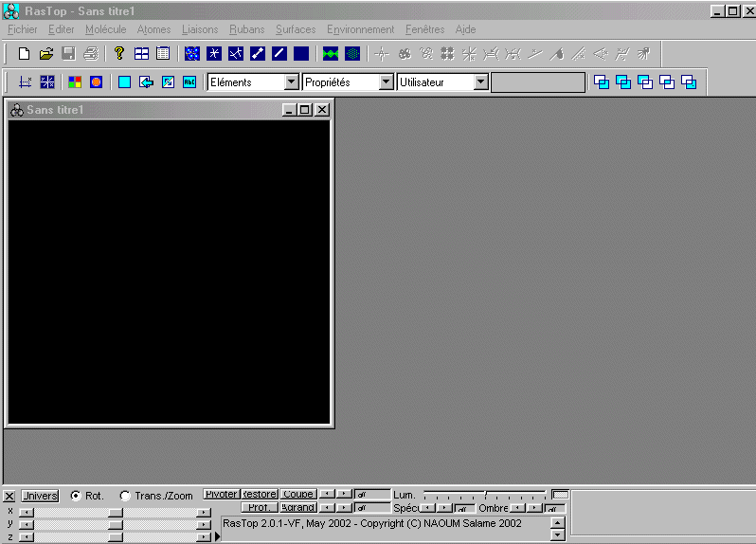Click the thick diagonal sticks display icon
The width and height of the screenshot is (756, 544).
[258, 54]
